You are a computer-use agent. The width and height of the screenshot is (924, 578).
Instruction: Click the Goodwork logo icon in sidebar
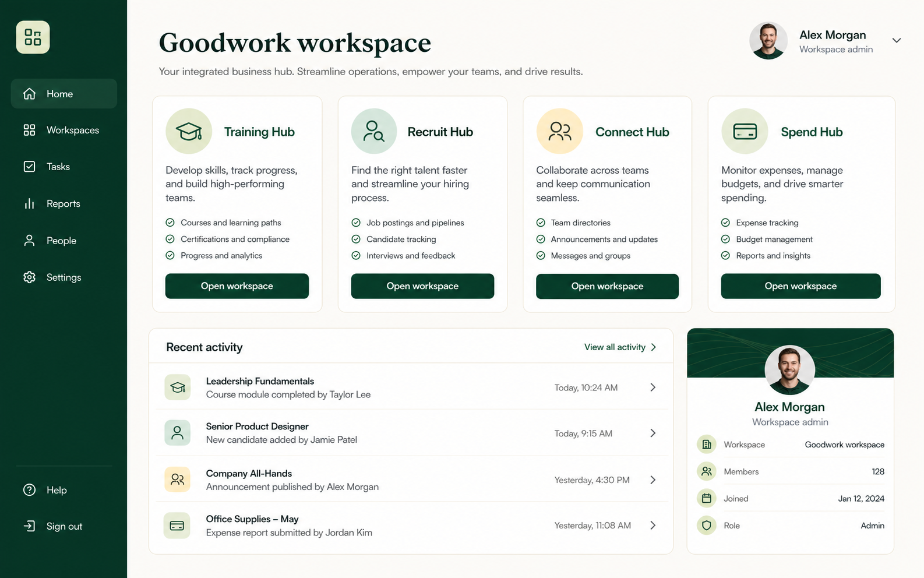(x=33, y=37)
